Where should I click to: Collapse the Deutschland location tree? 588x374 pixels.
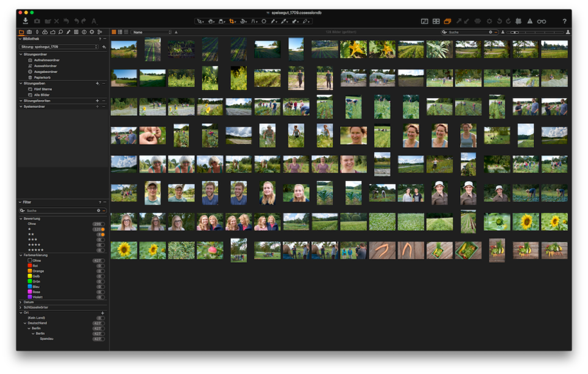[25, 323]
